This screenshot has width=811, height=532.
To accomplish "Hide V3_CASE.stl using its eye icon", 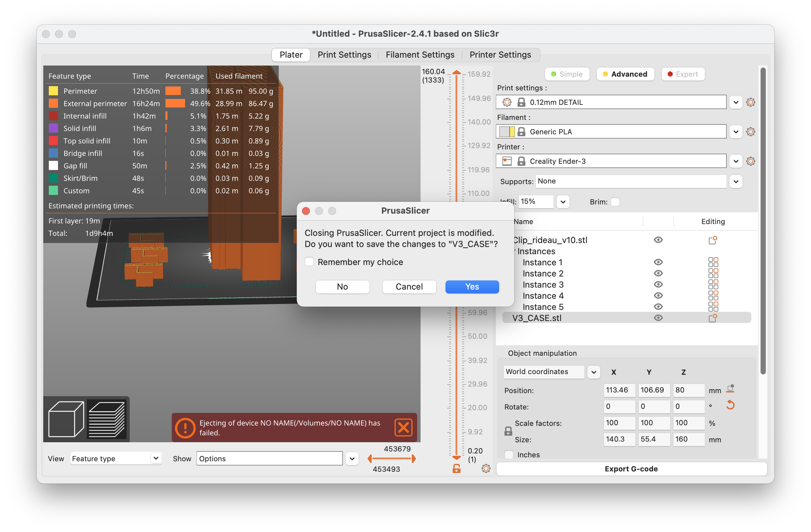I will tap(658, 318).
